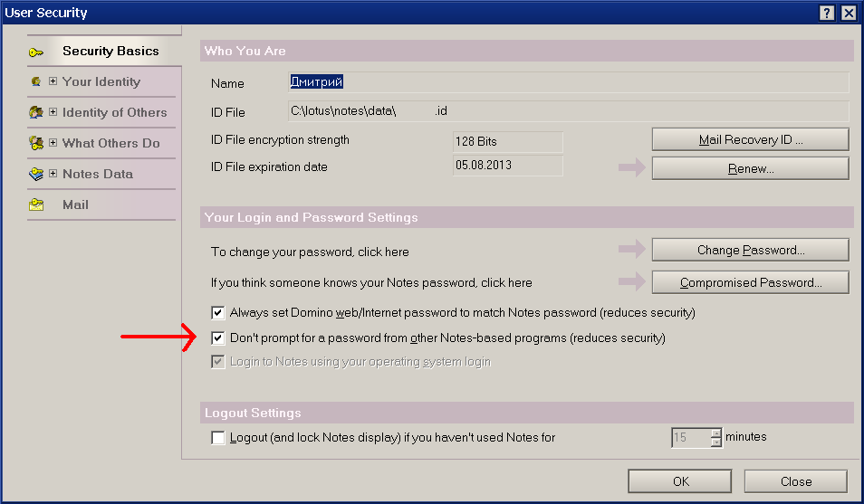This screenshot has height=504, width=864.
Task: Enable Logout and lock Notes display checkbox
Action: pyautogui.click(x=218, y=438)
